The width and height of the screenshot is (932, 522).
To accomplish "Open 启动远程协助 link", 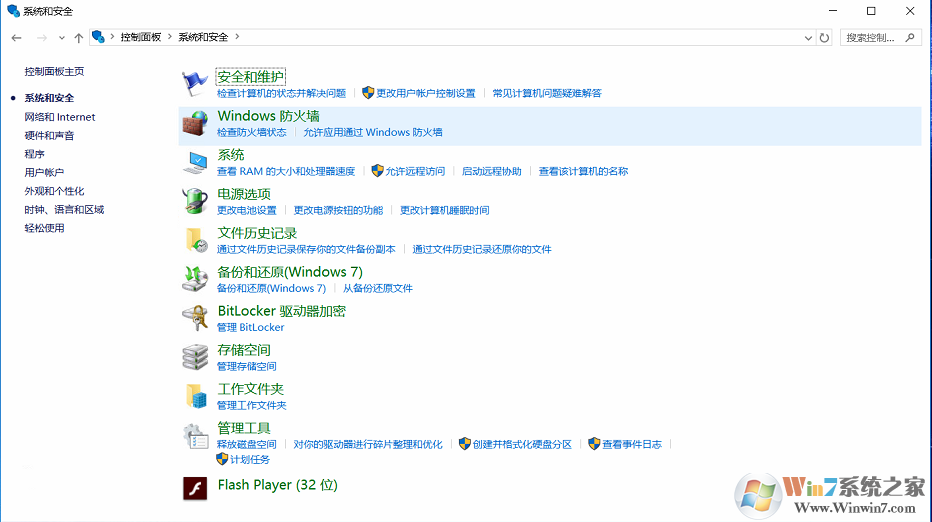I will [x=492, y=171].
